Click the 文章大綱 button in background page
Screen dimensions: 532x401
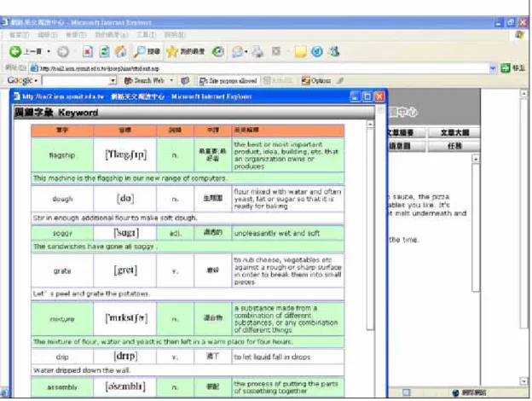click(x=454, y=133)
